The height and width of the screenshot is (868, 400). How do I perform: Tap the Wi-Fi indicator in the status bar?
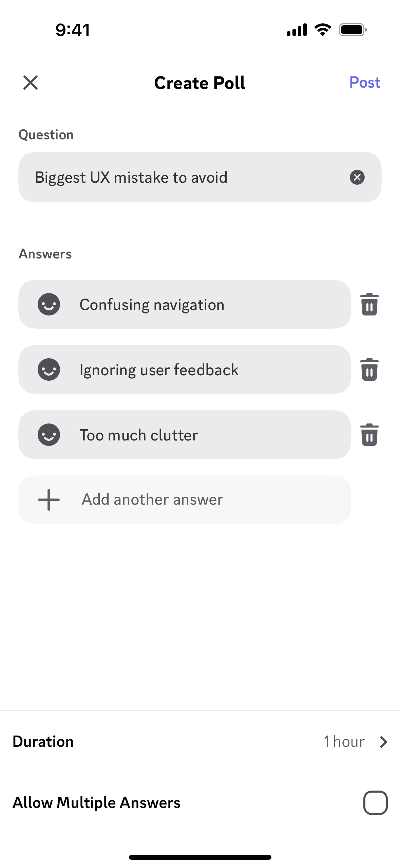[x=322, y=30]
